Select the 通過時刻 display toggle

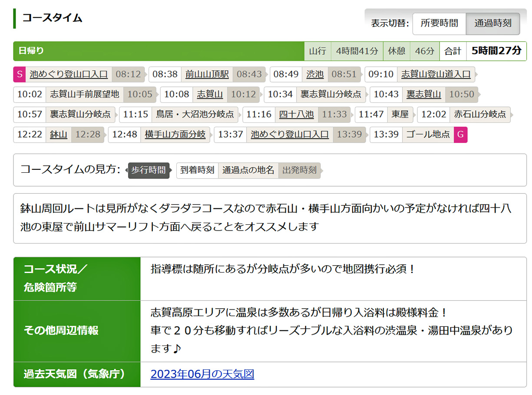tap(492, 23)
